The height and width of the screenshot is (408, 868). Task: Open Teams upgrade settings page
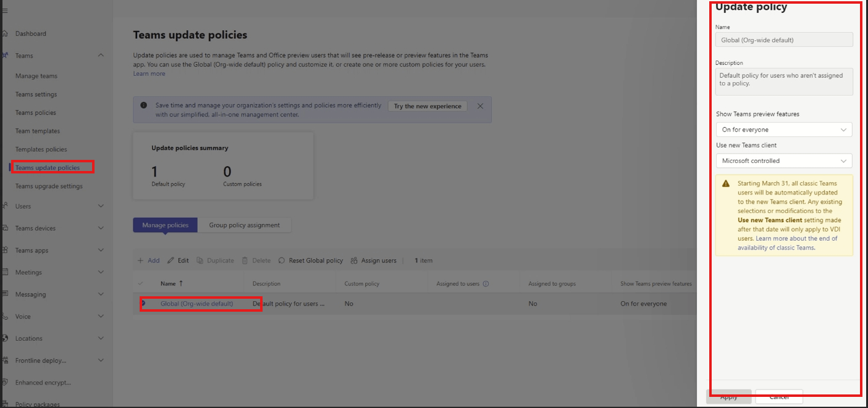[x=49, y=186]
